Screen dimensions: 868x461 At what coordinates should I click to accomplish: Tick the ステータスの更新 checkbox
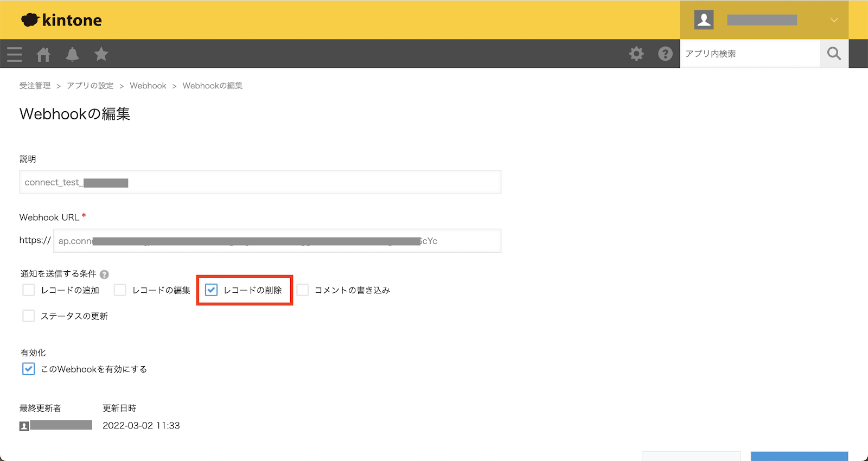(29, 316)
